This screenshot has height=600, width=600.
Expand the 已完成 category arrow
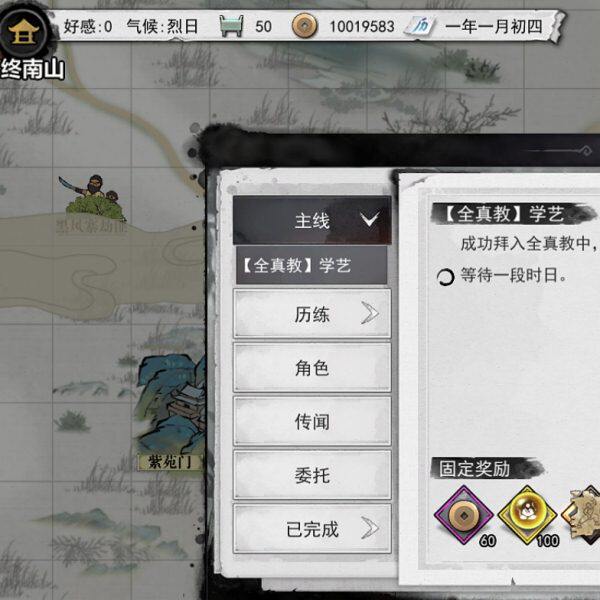pos(370,528)
